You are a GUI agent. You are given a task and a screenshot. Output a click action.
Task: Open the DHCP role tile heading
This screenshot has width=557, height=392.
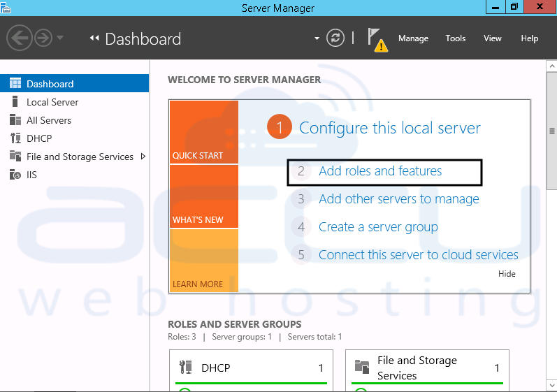coord(216,368)
